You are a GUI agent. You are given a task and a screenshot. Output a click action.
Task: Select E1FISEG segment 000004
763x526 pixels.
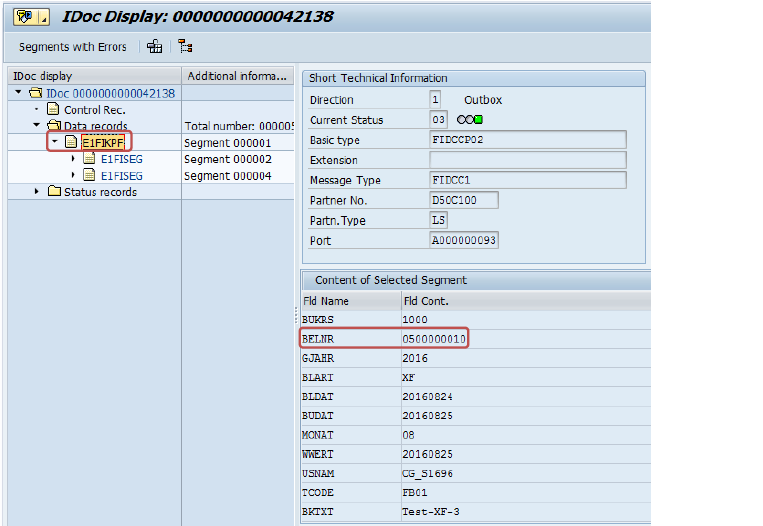[x=121, y=176]
